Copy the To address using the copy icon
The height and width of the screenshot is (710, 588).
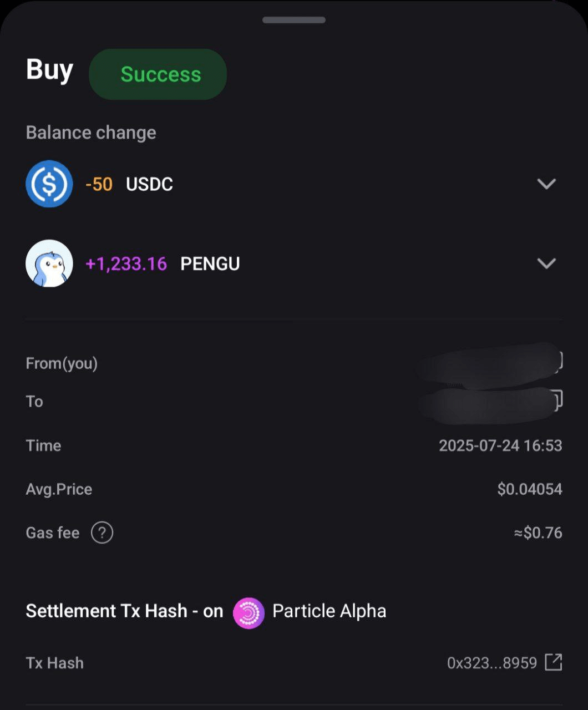[557, 399]
